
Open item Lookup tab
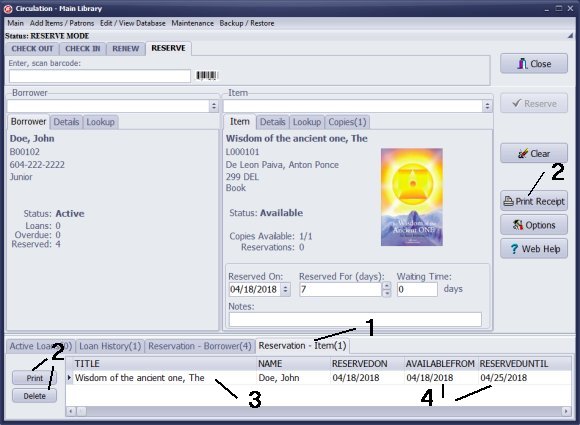tap(307, 122)
